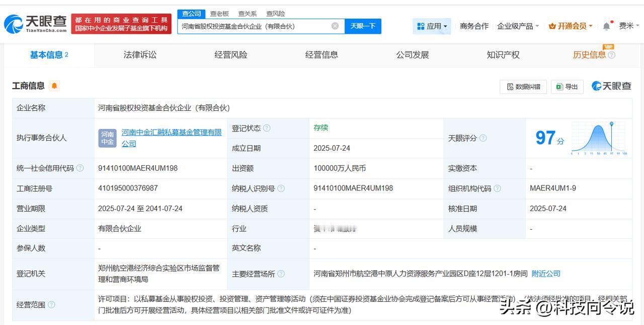Screen dimensions: 644x325
Task: View the 天眼评分 score distribution chart
Action: click(x=599, y=138)
